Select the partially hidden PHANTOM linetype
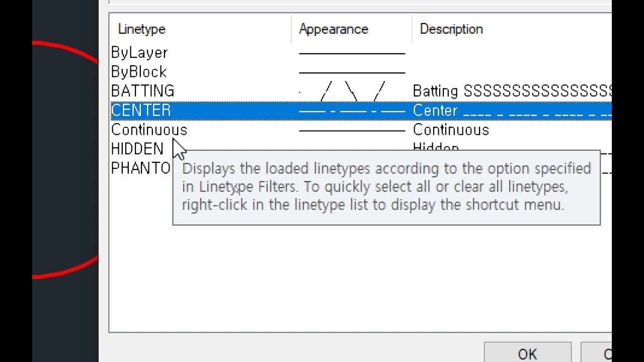The width and height of the screenshot is (644, 362). pyautogui.click(x=140, y=168)
